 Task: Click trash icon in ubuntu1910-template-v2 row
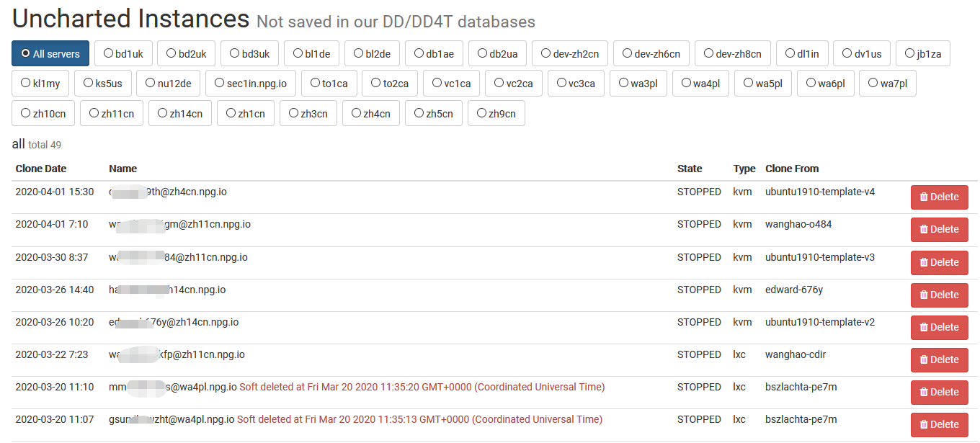click(x=924, y=328)
